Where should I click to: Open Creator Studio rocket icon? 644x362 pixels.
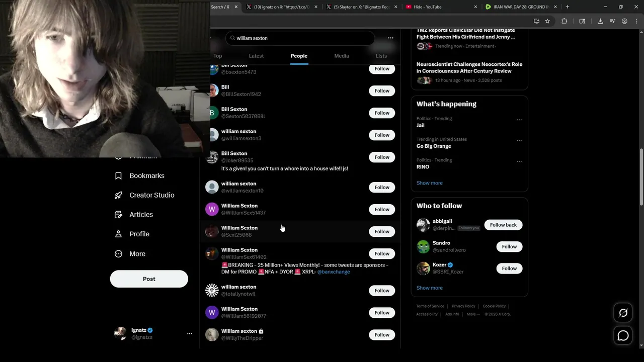(119, 195)
